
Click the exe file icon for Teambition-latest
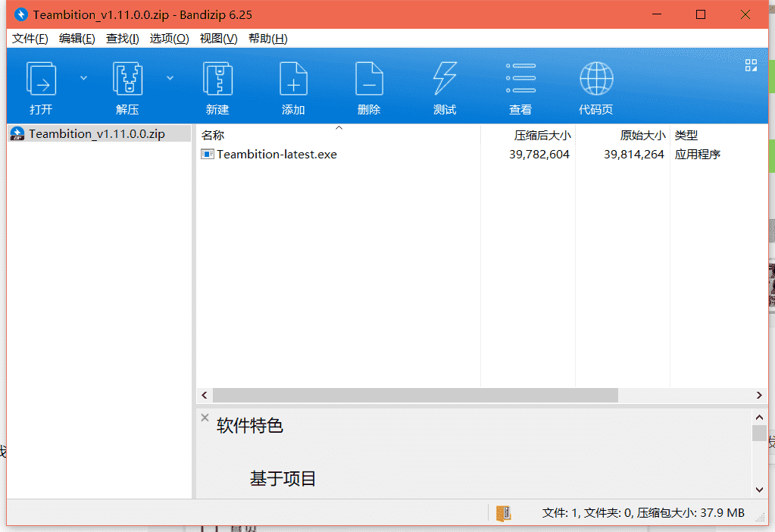(207, 155)
